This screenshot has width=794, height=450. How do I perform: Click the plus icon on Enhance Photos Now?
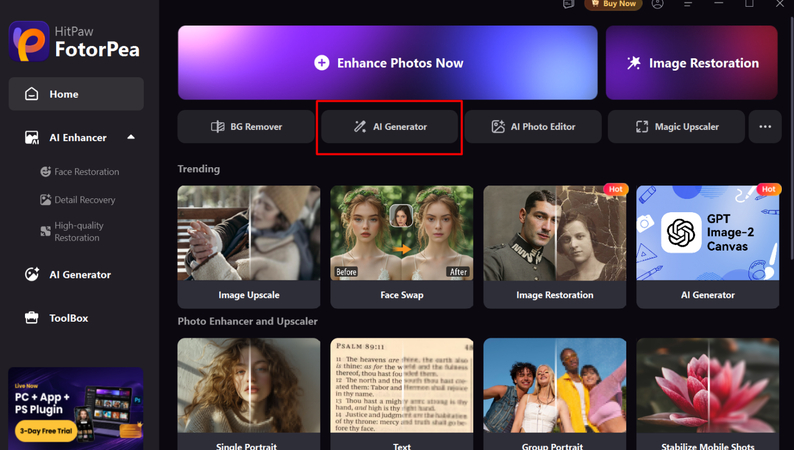pyautogui.click(x=322, y=63)
